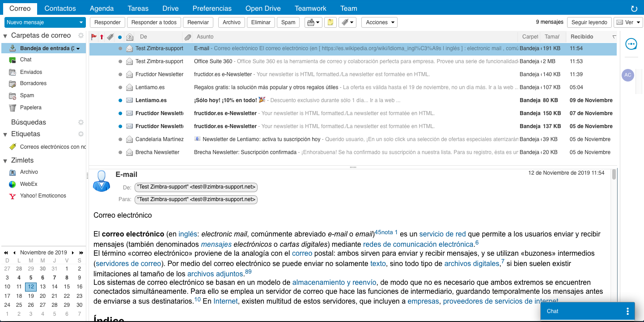Go to previous month in mini calendar
This screenshot has width=644, height=322.
(x=14, y=253)
